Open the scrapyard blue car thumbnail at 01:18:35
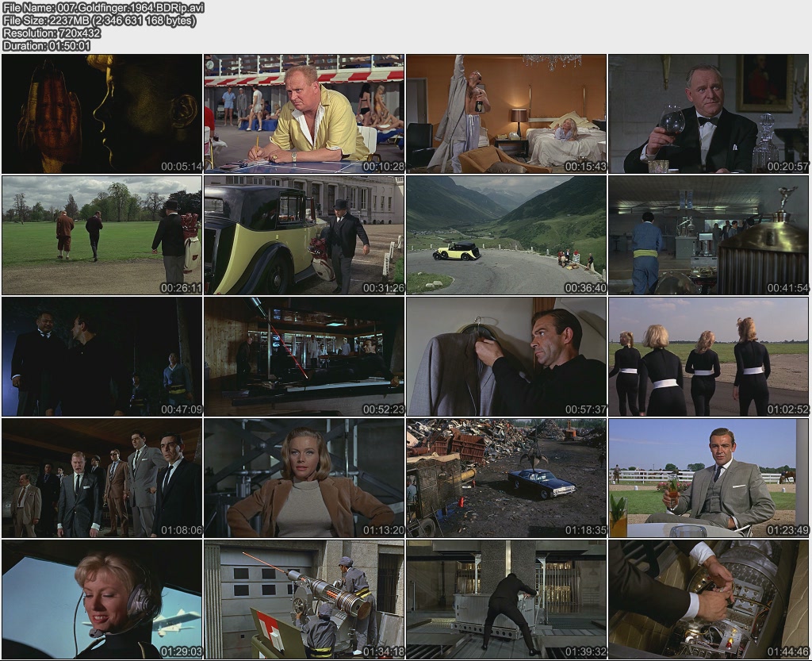Screen dimensions: 812x661 click(507, 478)
